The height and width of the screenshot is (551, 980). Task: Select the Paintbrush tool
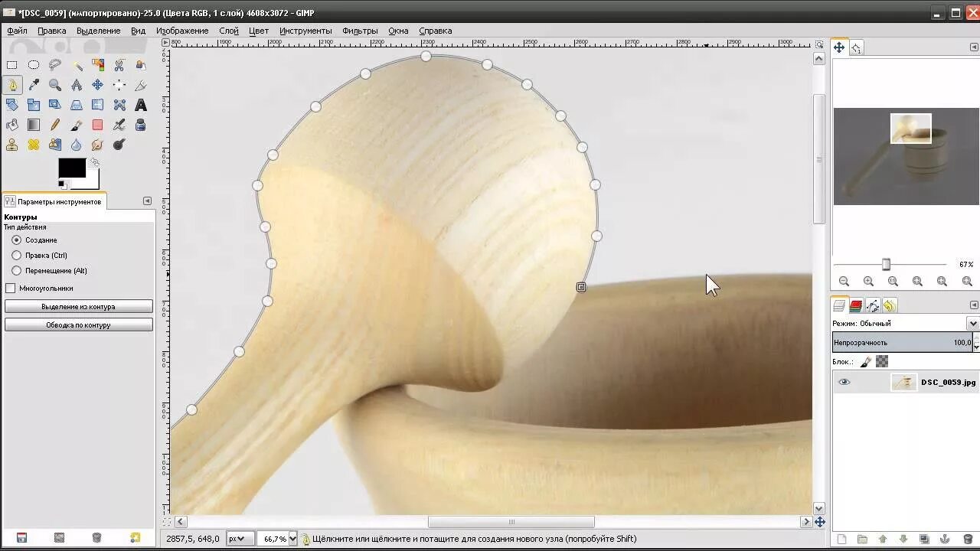pyautogui.click(x=77, y=125)
